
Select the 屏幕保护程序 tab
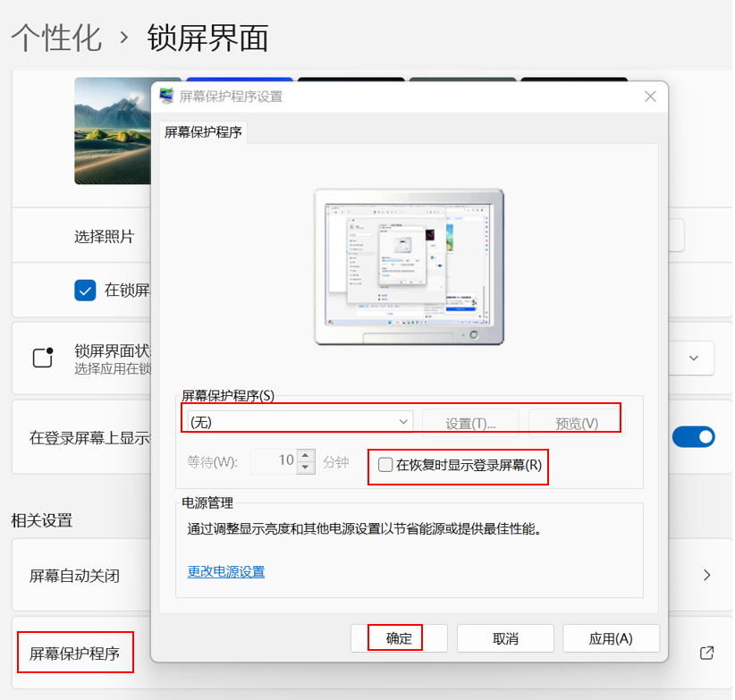pyautogui.click(x=203, y=132)
